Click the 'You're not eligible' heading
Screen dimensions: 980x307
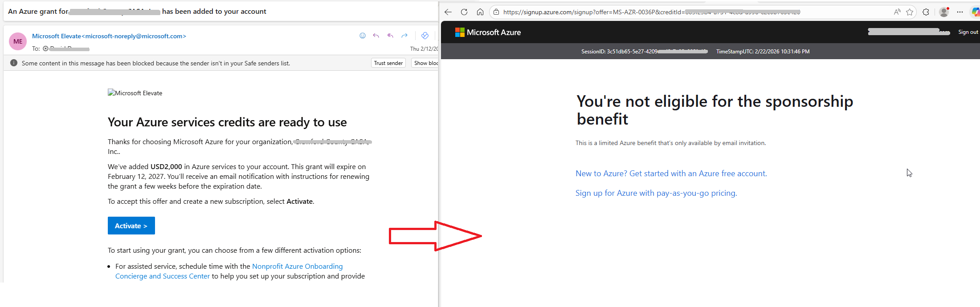coord(715,110)
